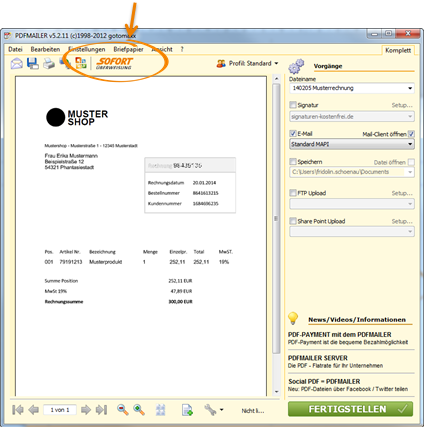424x427 pixels.
Task: Toggle the Datei öffnen checkbox
Action: pyautogui.click(x=411, y=162)
